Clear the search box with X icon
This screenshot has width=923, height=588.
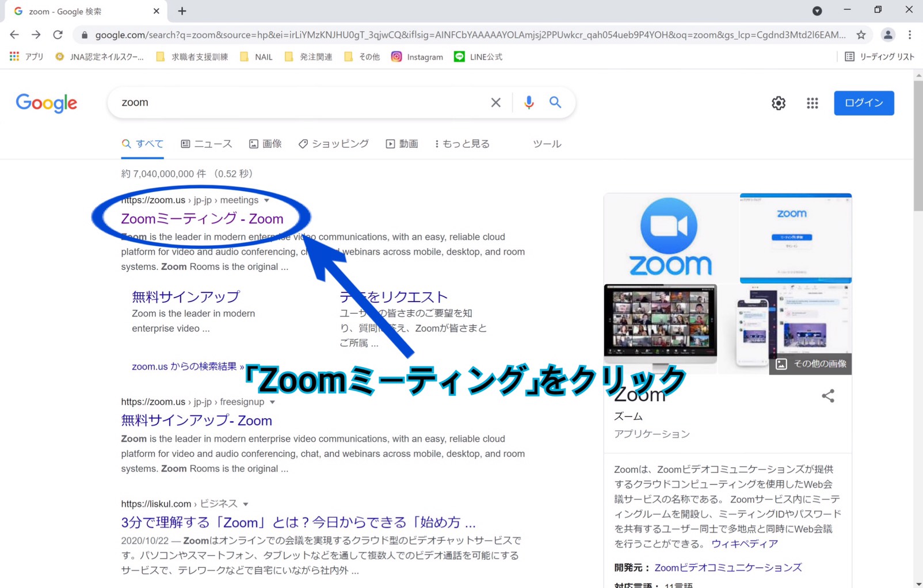[x=495, y=102]
